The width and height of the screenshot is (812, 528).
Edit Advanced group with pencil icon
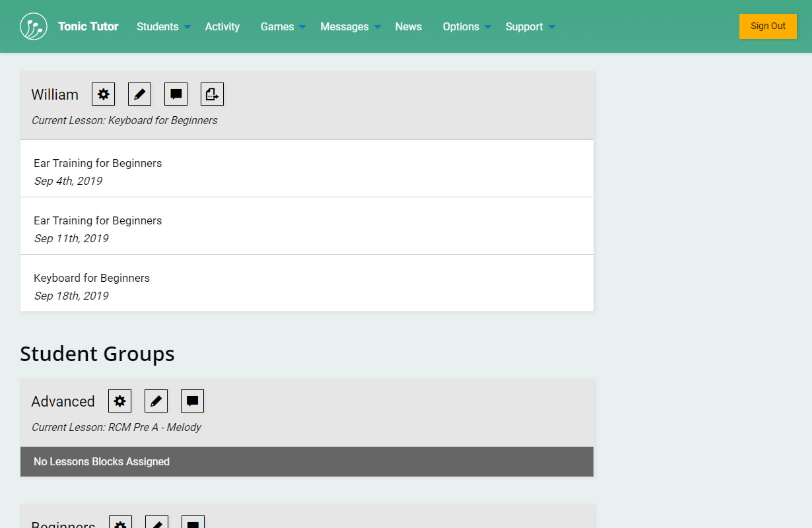156,401
